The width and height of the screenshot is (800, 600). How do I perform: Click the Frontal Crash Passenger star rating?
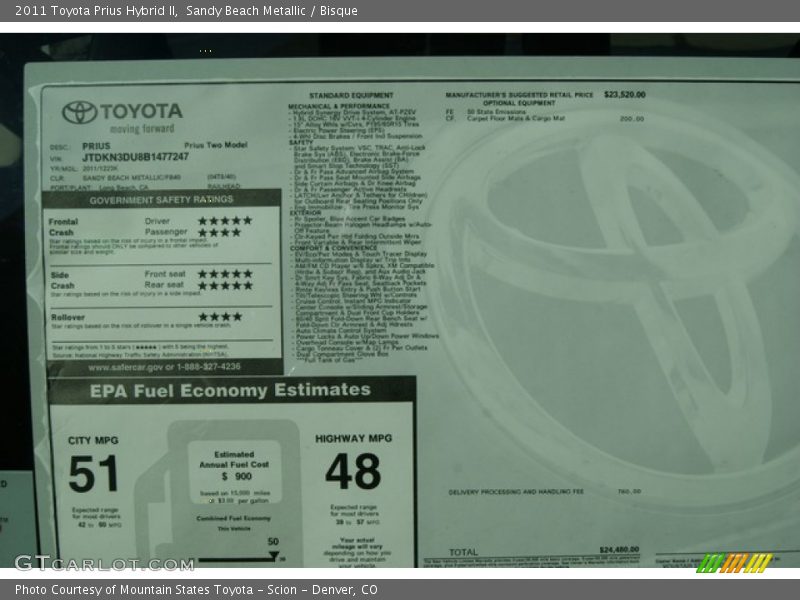click(x=218, y=233)
